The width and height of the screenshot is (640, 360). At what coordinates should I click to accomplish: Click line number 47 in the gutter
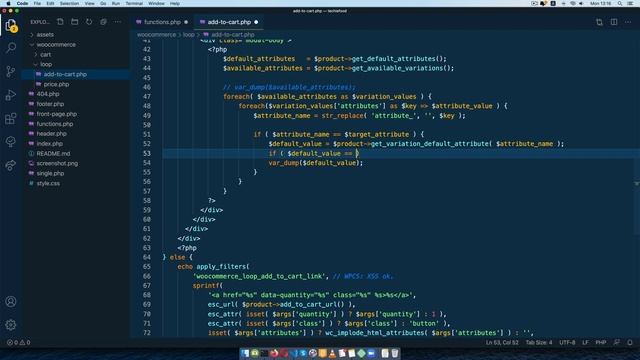tap(147, 97)
